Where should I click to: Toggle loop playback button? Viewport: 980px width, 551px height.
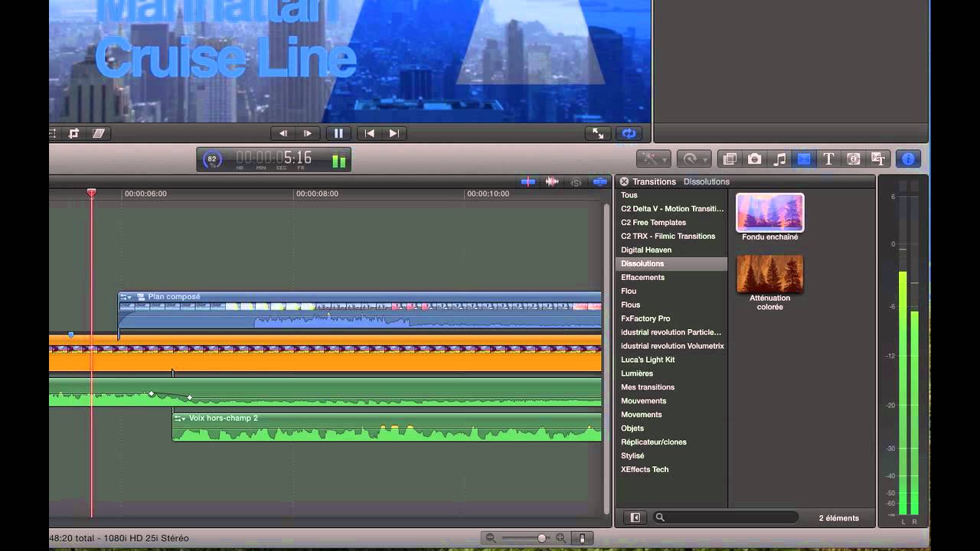pyautogui.click(x=629, y=133)
